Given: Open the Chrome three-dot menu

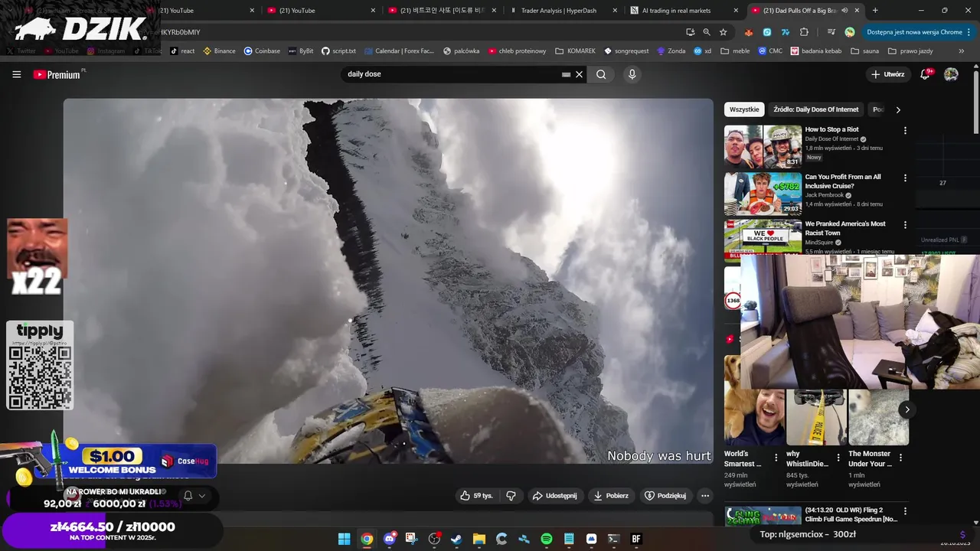Looking at the screenshot, I should coord(969,32).
